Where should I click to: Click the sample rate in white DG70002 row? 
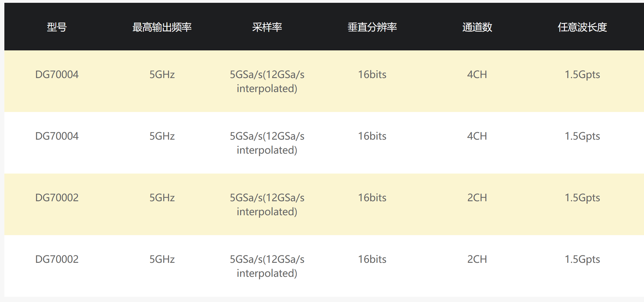[267, 266]
